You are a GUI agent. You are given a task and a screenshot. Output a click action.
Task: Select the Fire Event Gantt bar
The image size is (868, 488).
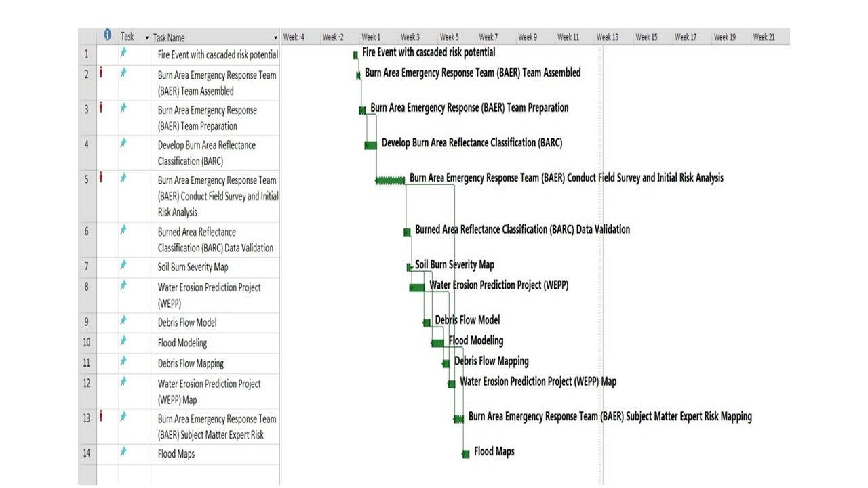click(x=355, y=54)
